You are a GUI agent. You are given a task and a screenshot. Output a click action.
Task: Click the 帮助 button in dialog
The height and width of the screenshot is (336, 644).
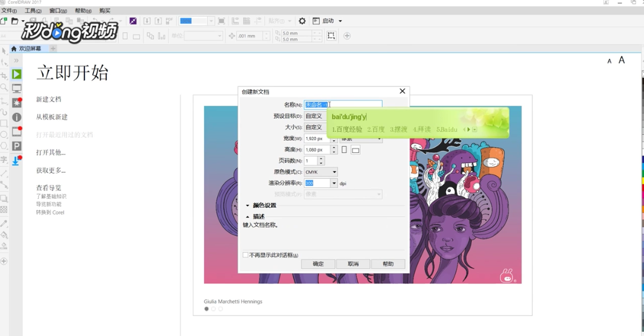(388, 264)
